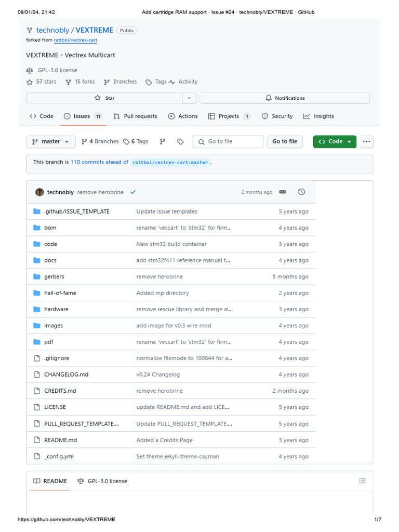Screen dimensions: 399x532
Task: Open the 110 commits ahead link
Action: [x=99, y=162]
